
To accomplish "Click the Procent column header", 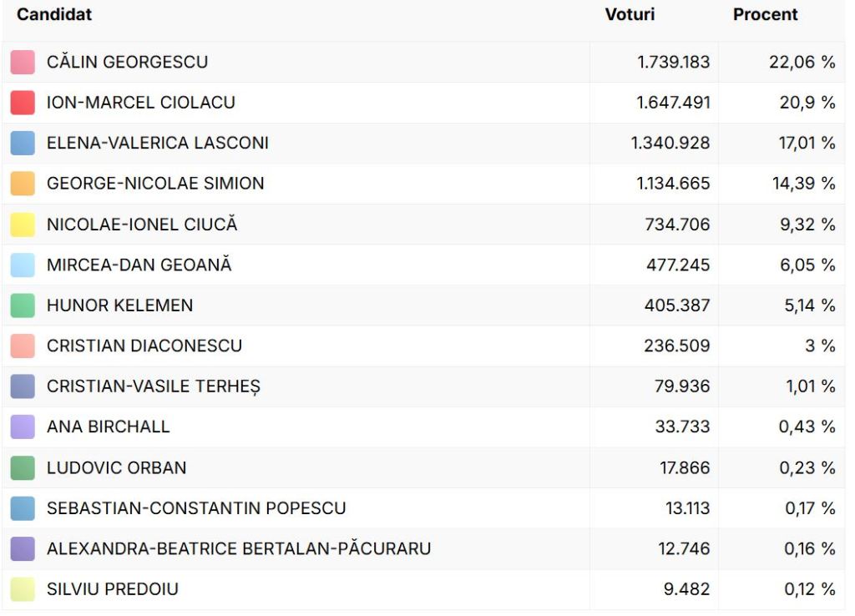I will tap(765, 15).
